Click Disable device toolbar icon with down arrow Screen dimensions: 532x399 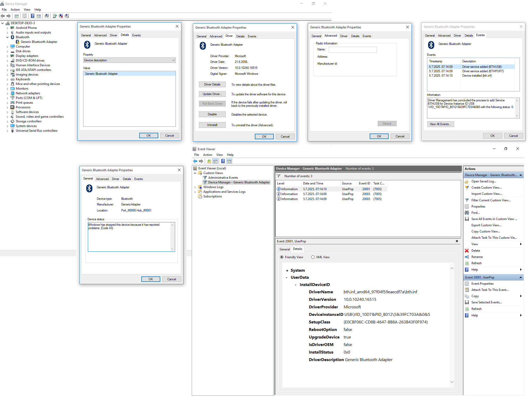tap(67, 16)
